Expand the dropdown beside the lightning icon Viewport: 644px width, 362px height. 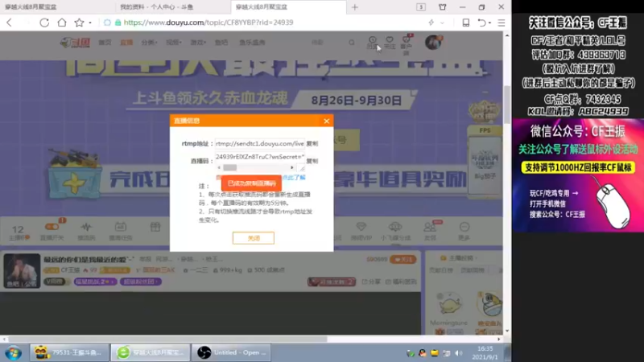click(442, 23)
